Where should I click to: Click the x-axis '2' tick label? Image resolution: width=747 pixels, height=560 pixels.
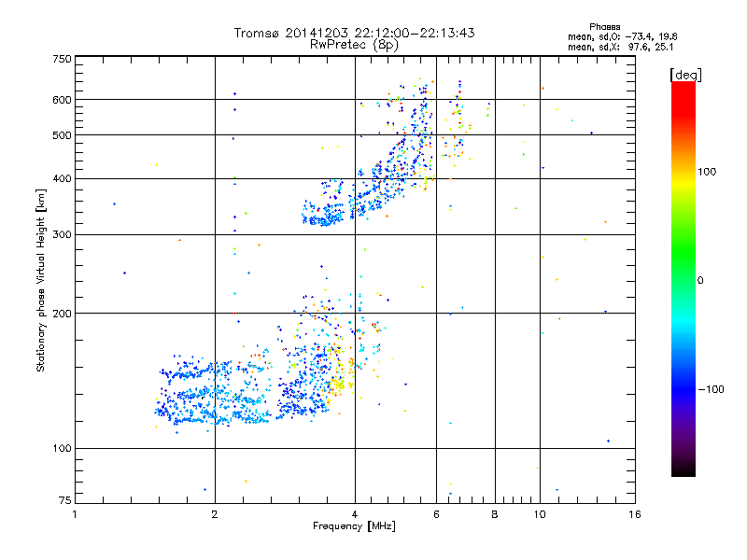click(x=215, y=514)
